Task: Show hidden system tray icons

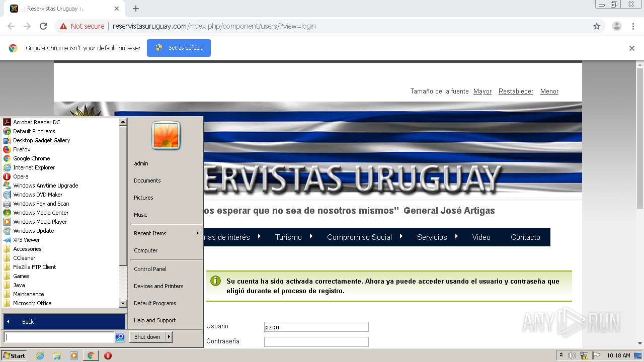Action: pyautogui.click(x=561, y=355)
